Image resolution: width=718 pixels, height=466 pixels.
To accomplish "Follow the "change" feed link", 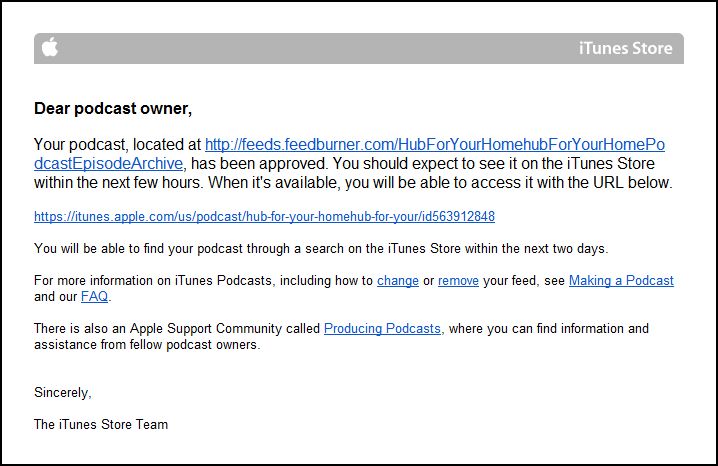I will click(397, 281).
